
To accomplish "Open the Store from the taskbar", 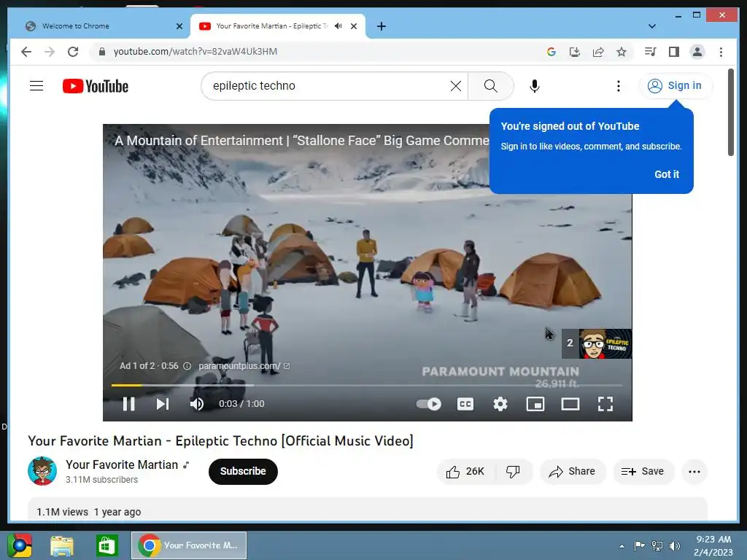I will [x=107, y=545].
